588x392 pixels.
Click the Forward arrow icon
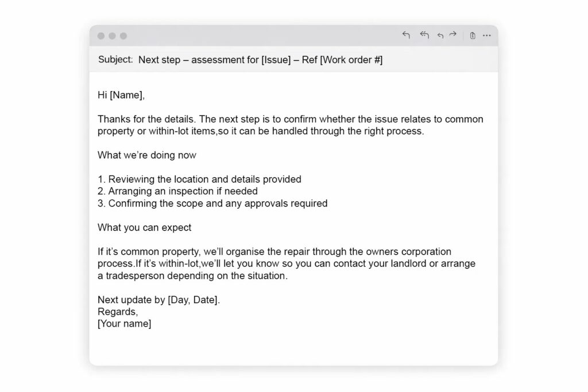453,36
